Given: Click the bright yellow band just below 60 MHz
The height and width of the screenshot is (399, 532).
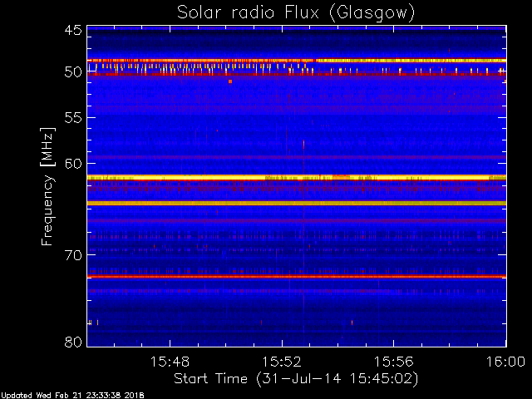Looking at the screenshot, I should (297, 177).
